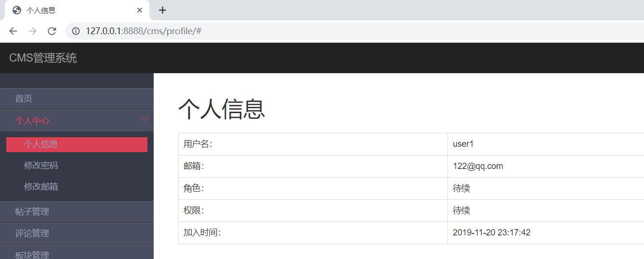
Task: Click the 权限: label cell
Action: tap(313, 210)
